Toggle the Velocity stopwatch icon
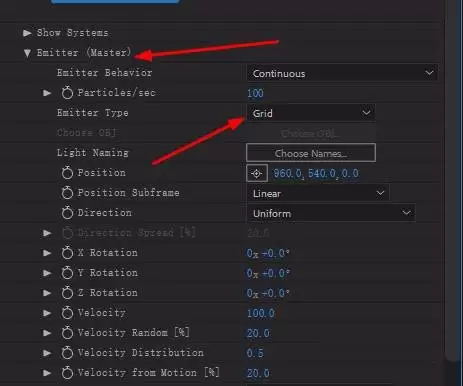The height and width of the screenshot is (386, 463). pos(67,313)
